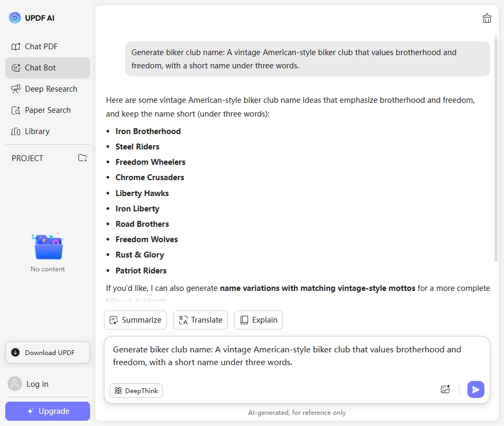Add a new project folder
The width and height of the screenshot is (504, 426).
pyautogui.click(x=82, y=158)
